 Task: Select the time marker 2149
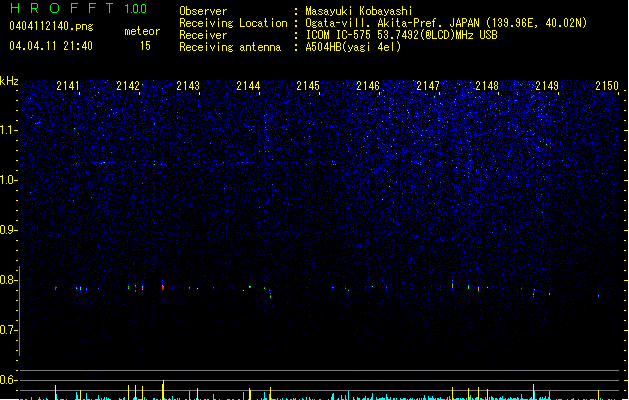pyautogui.click(x=547, y=85)
